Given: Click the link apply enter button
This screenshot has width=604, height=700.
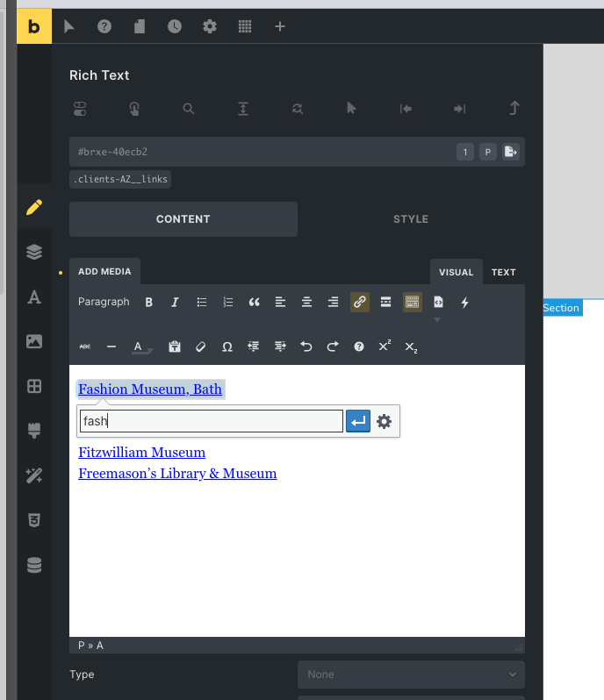Looking at the screenshot, I should 358,421.
